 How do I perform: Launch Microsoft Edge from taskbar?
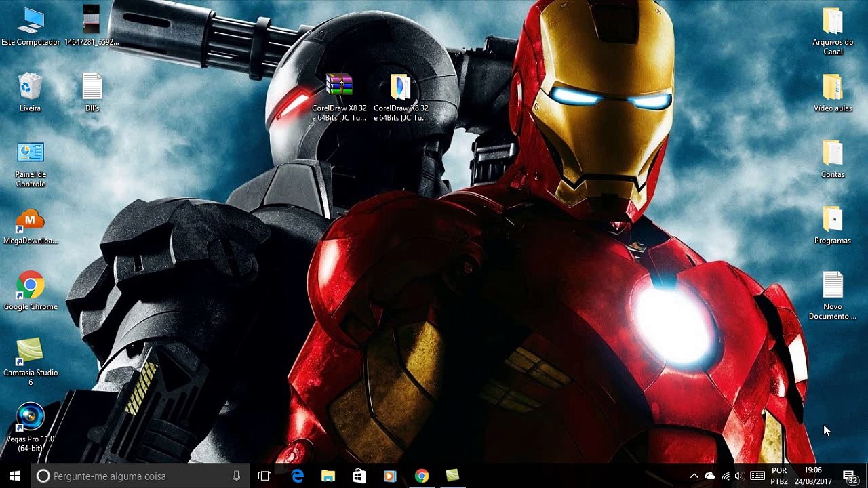(x=297, y=476)
